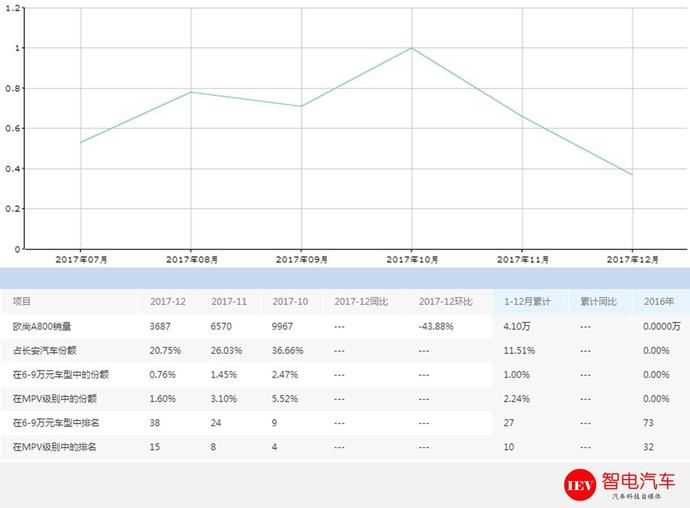Click the 36.66% share cell

pos(288,350)
